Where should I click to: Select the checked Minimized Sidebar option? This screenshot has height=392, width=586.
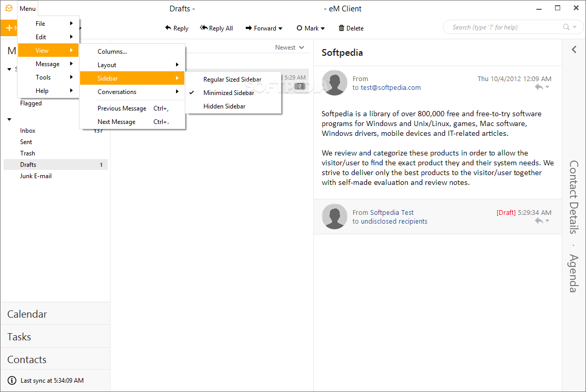click(x=233, y=93)
